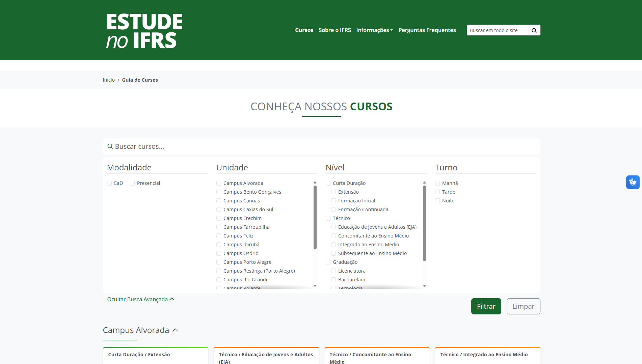Click the site search magnifier icon
The height and width of the screenshot is (364, 642).
click(534, 30)
